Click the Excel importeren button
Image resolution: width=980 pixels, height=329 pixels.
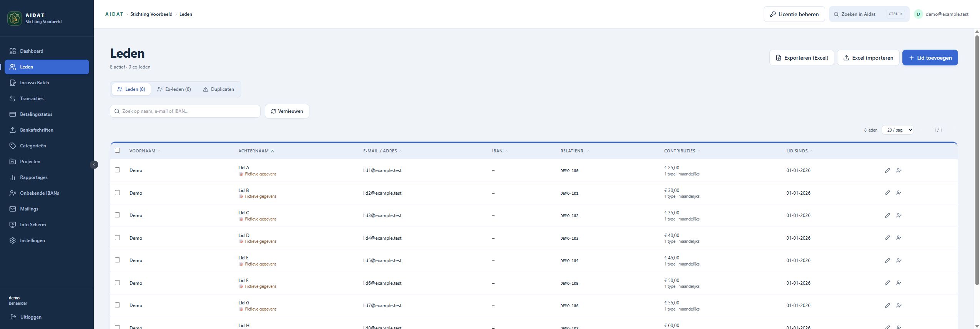coord(868,58)
